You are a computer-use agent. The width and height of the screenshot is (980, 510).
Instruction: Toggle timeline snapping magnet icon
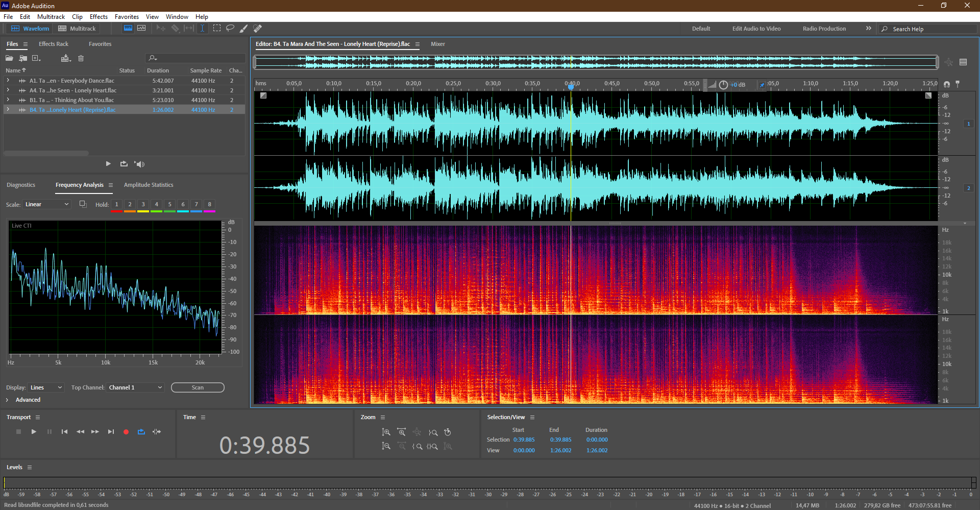point(947,84)
